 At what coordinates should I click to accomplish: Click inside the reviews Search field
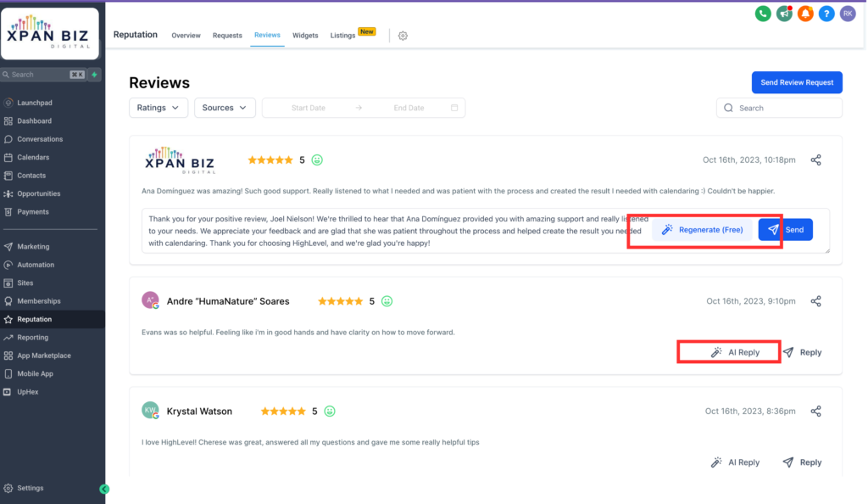pyautogui.click(x=779, y=108)
